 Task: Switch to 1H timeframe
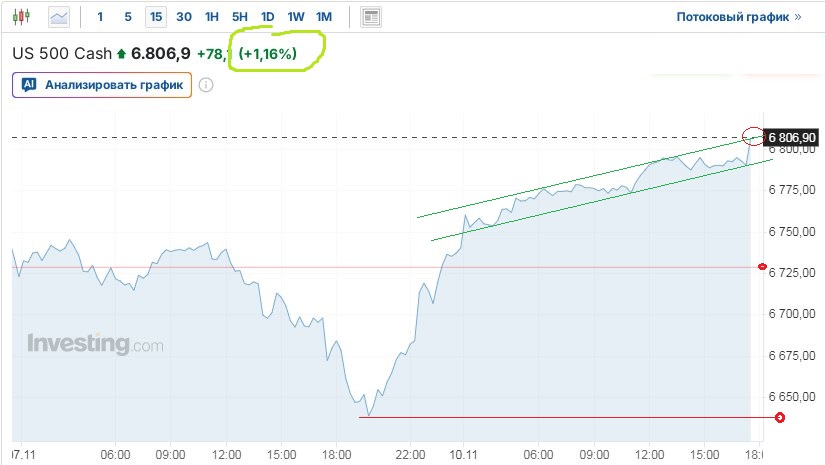[212, 17]
